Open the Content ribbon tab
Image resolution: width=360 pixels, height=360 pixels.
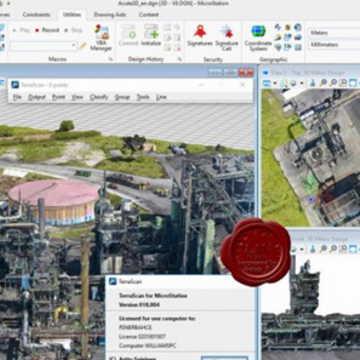coord(148,15)
